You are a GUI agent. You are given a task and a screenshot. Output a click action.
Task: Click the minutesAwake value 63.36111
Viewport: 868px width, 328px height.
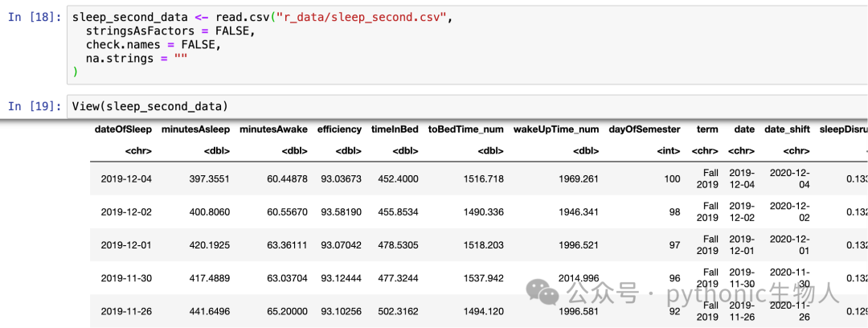click(287, 245)
